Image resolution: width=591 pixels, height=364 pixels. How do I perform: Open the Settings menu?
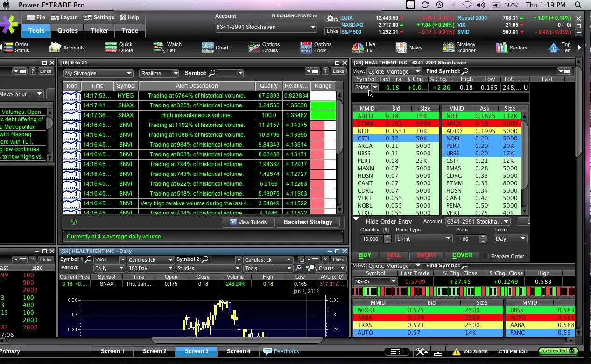tap(99, 17)
